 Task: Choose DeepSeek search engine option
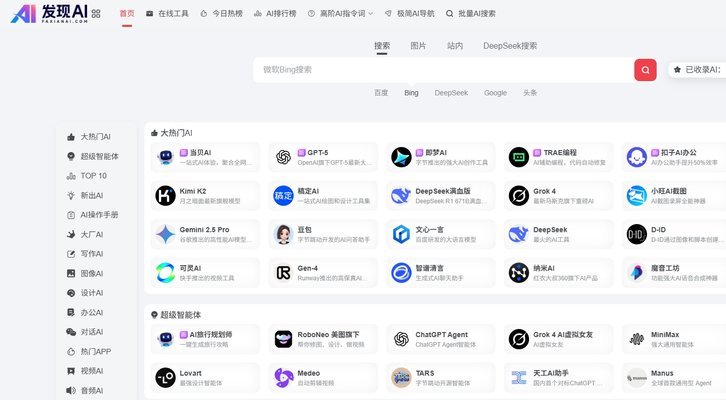pos(451,93)
